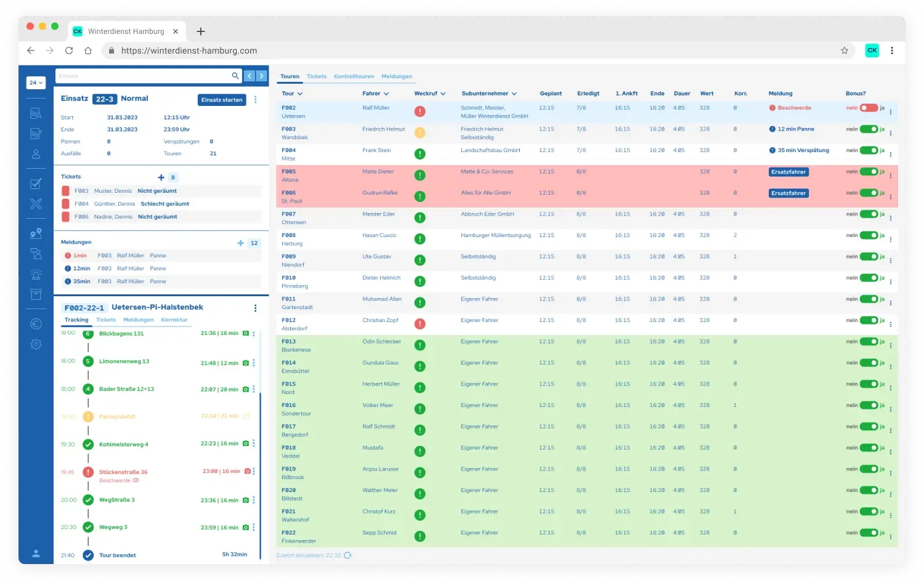
Task: Switch to Meldungen tab in top navigation
Action: 397,76
